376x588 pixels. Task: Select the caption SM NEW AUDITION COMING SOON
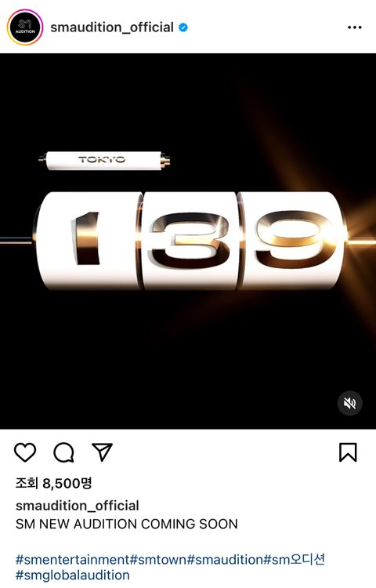[x=127, y=524]
